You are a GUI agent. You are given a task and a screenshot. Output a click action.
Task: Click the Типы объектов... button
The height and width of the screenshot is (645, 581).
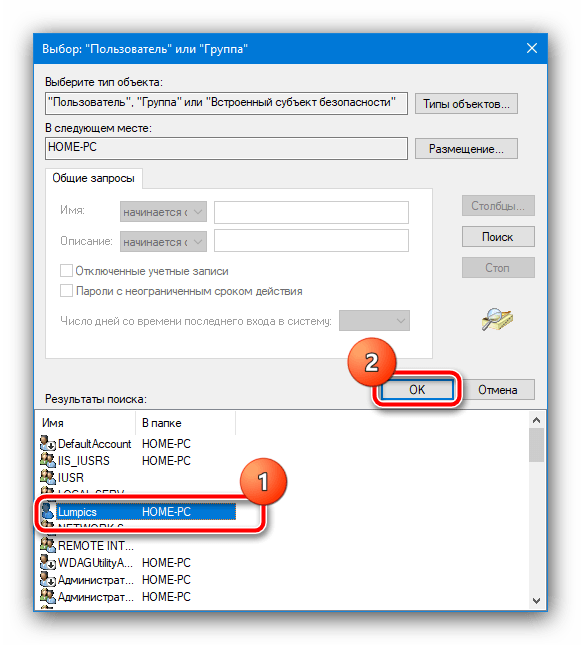(x=466, y=104)
